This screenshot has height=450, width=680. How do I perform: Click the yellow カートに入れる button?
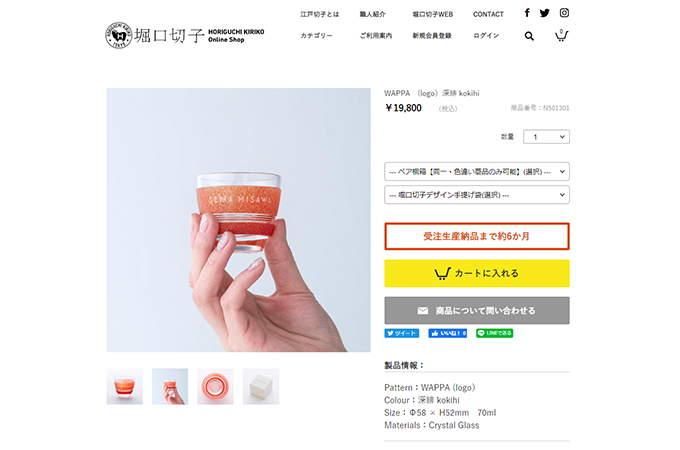(477, 274)
